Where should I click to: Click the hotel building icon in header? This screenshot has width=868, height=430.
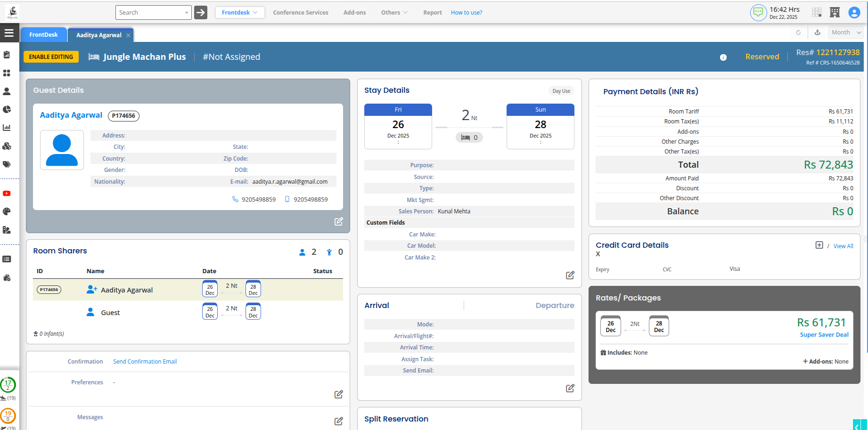click(835, 12)
